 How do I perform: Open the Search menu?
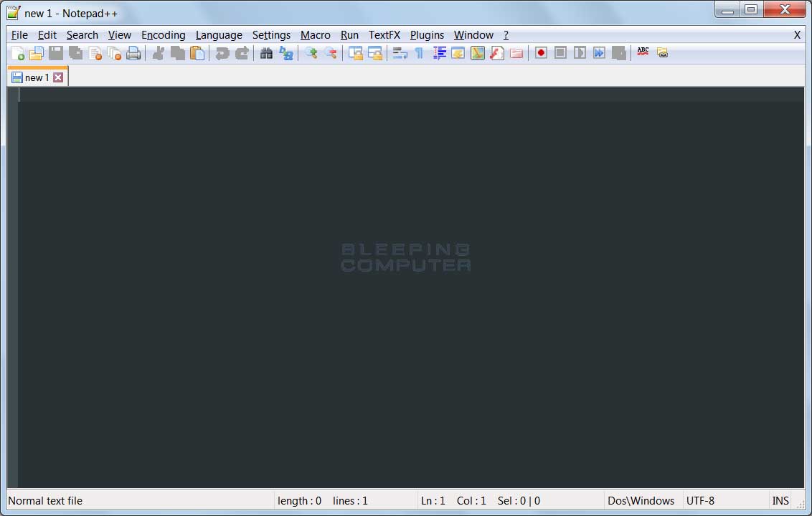82,35
